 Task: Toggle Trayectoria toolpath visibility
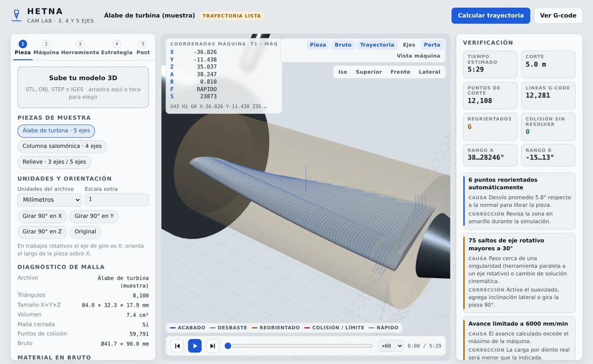[x=377, y=45]
